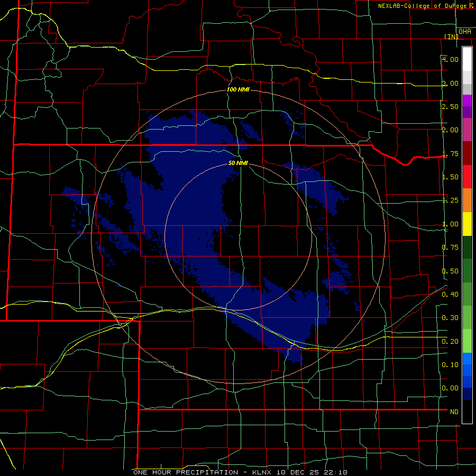Click the 3.00 legend value
The image size is (476, 476).
(450, 83)
